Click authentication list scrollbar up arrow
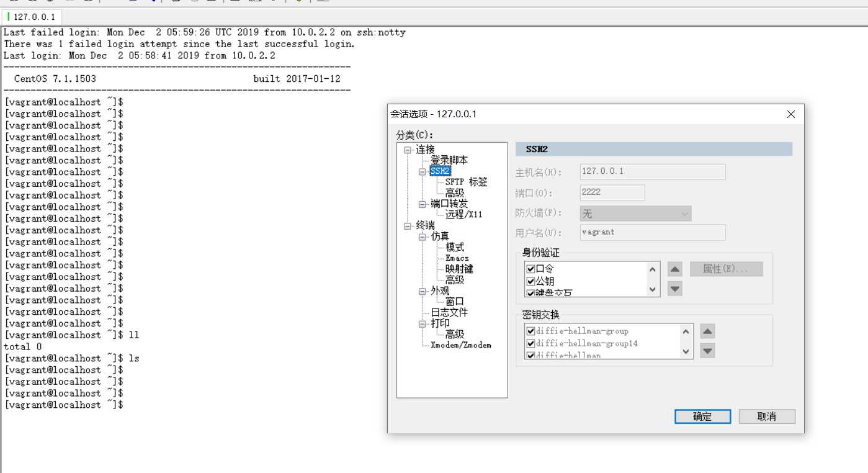Screen dimensions: 868x473 point(653,269)
